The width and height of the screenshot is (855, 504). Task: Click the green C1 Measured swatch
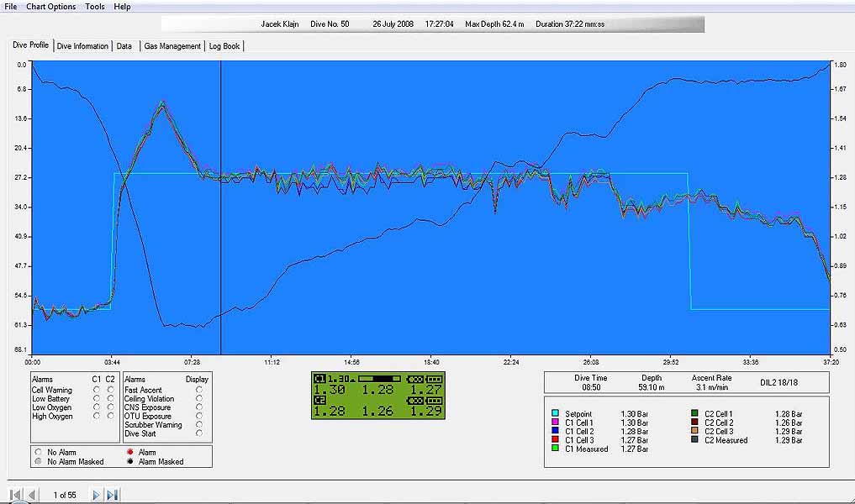[555, 448]
